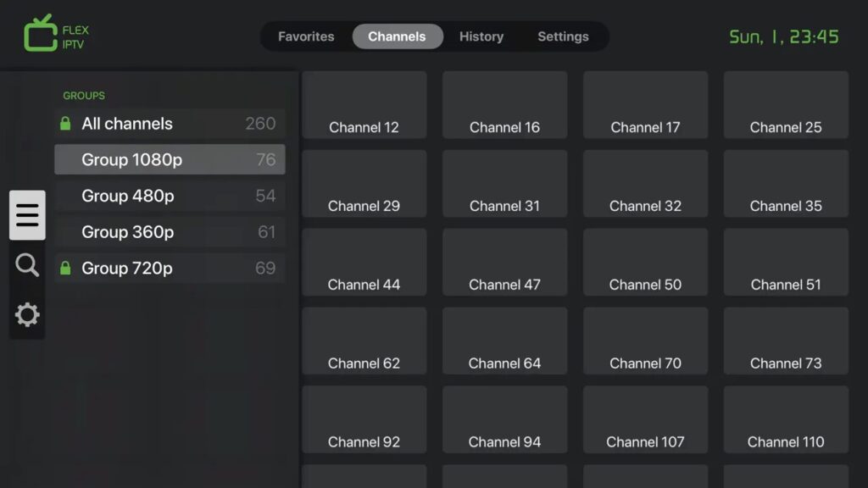Select Channel 44 tile
Image resolution: width=868 pixels, height=488 pixels.
click(x=364, y=263)
